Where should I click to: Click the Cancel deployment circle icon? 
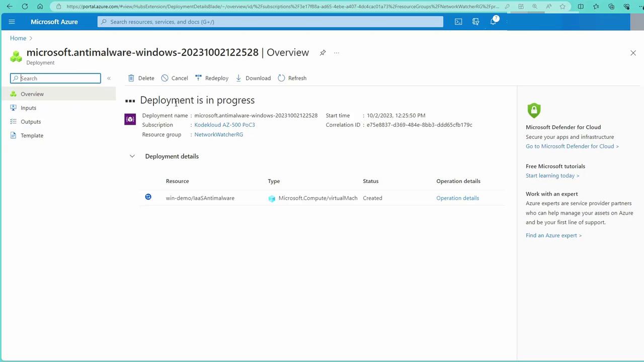165,78
